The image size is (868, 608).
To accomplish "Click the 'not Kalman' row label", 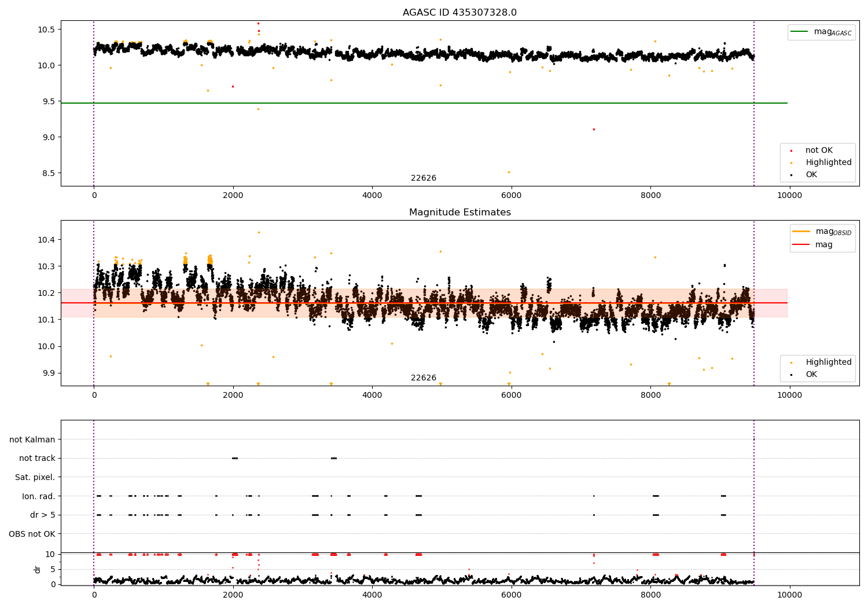I will [32, 439].
